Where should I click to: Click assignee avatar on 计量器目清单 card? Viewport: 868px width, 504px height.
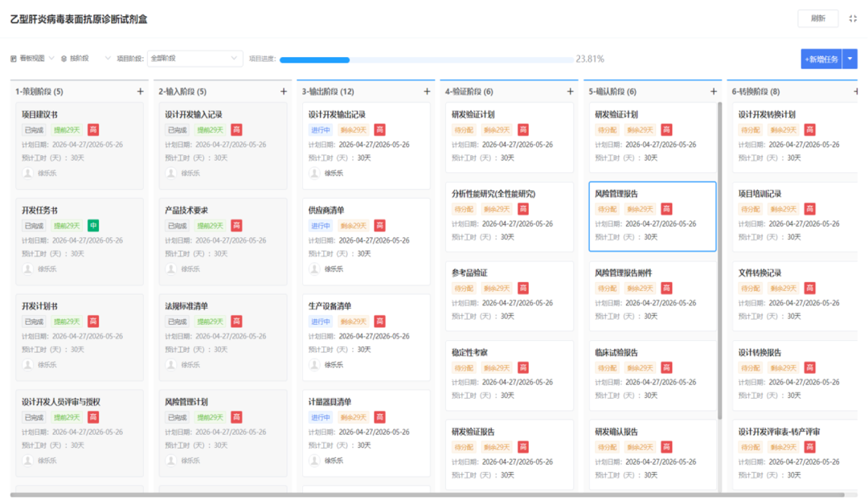point(314,461)
